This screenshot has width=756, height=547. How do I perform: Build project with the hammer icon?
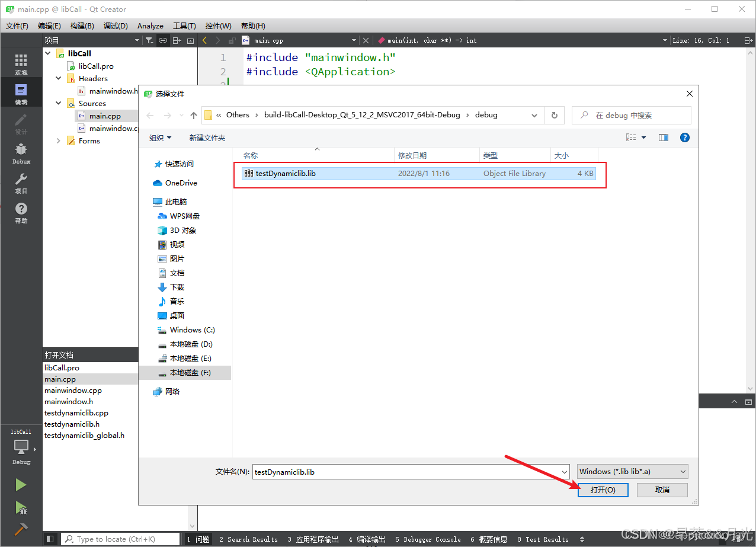click(x=21, y=529)
